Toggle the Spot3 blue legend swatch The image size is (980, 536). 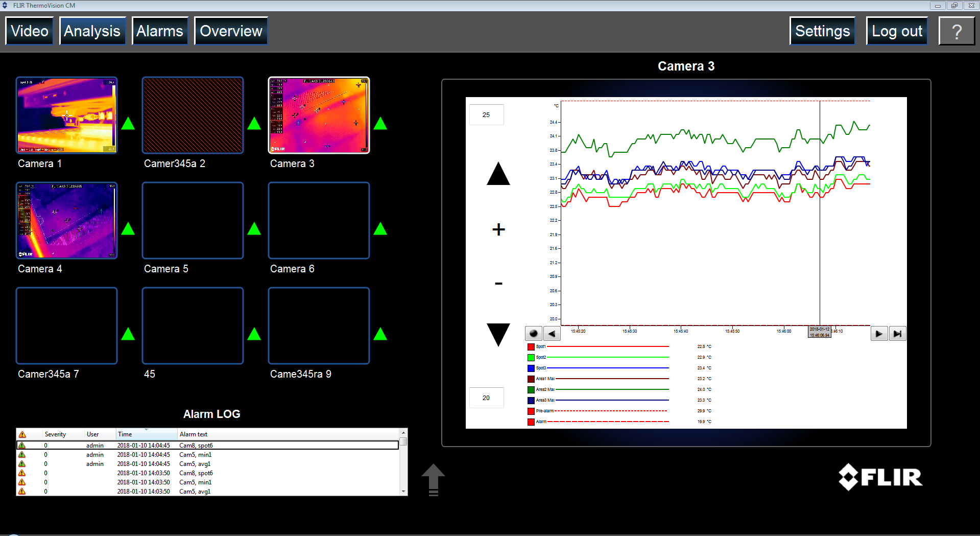pos(531,368)
